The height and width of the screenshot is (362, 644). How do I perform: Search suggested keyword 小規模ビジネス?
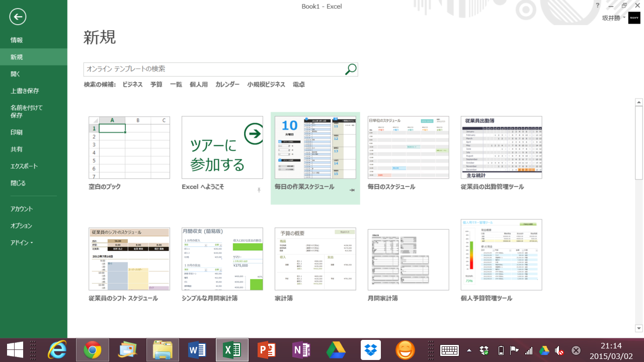(266, 84)
